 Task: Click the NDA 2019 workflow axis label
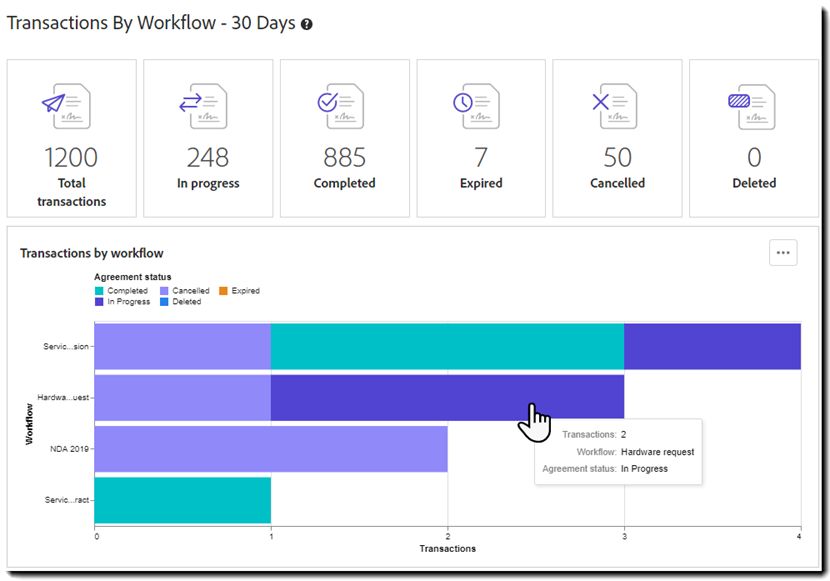69,449
